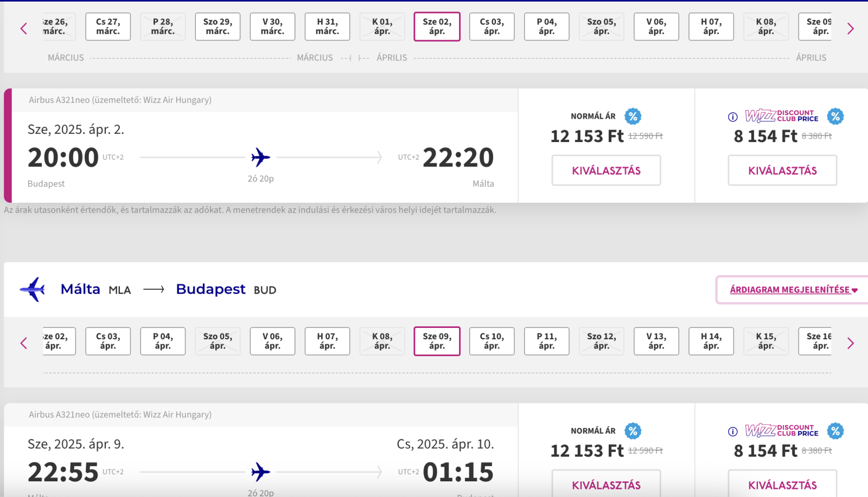Select outbound date H 31, márc.
This screenshot has height=497, width=868.
(x=327, y=27)
